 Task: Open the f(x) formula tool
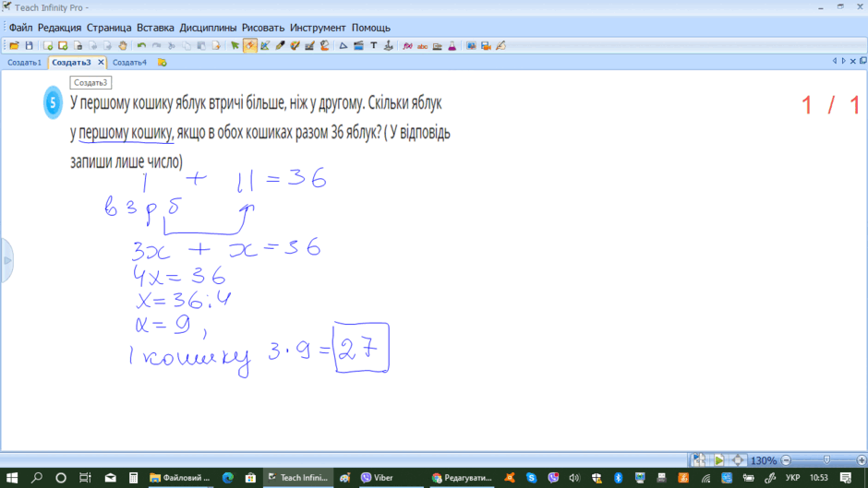click(x=407, y=46)
